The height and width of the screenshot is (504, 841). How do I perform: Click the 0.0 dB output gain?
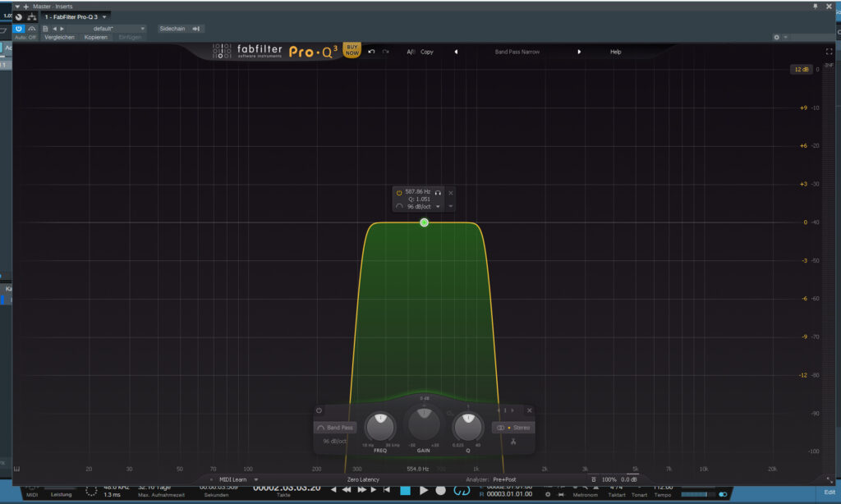628,480
